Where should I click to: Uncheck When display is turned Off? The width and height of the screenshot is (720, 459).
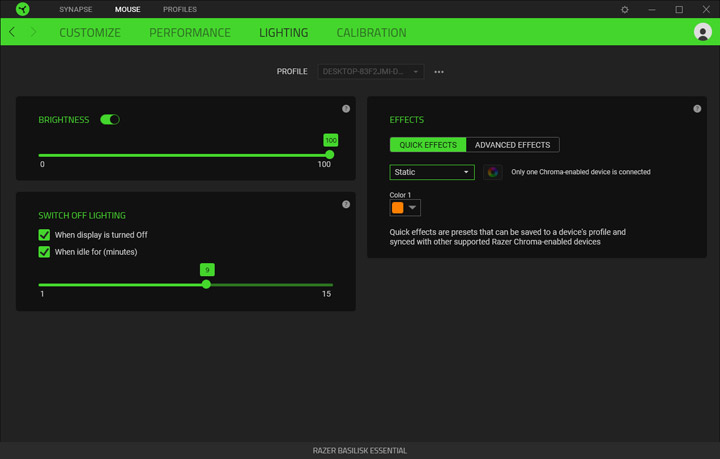[x=44, y=235]
